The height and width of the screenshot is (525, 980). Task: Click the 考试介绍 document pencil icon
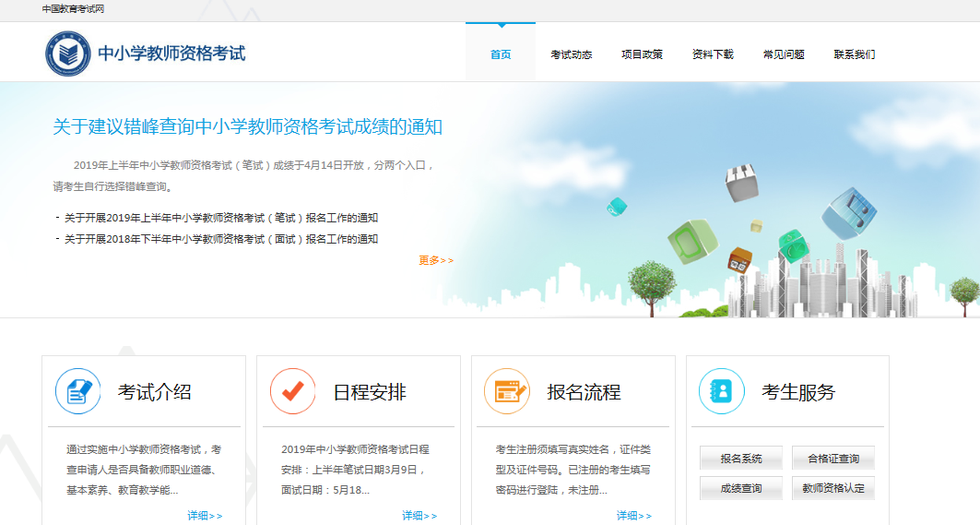(x=78, y=391)
